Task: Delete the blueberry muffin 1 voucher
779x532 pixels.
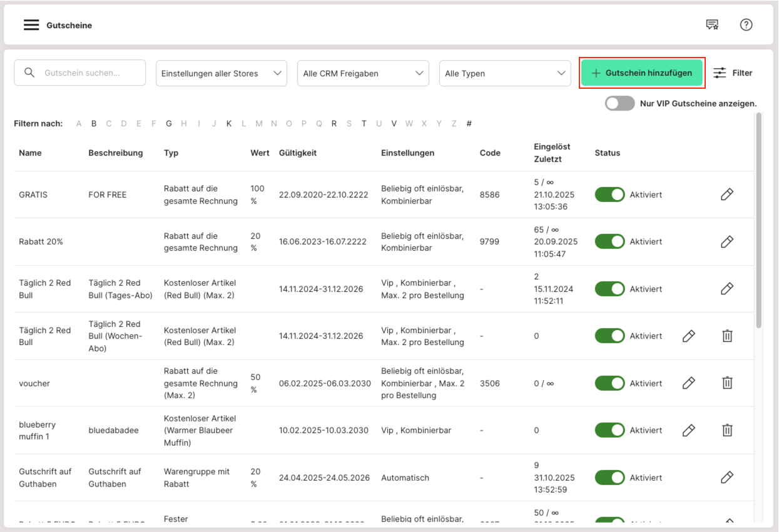Action: coord(727,430)
